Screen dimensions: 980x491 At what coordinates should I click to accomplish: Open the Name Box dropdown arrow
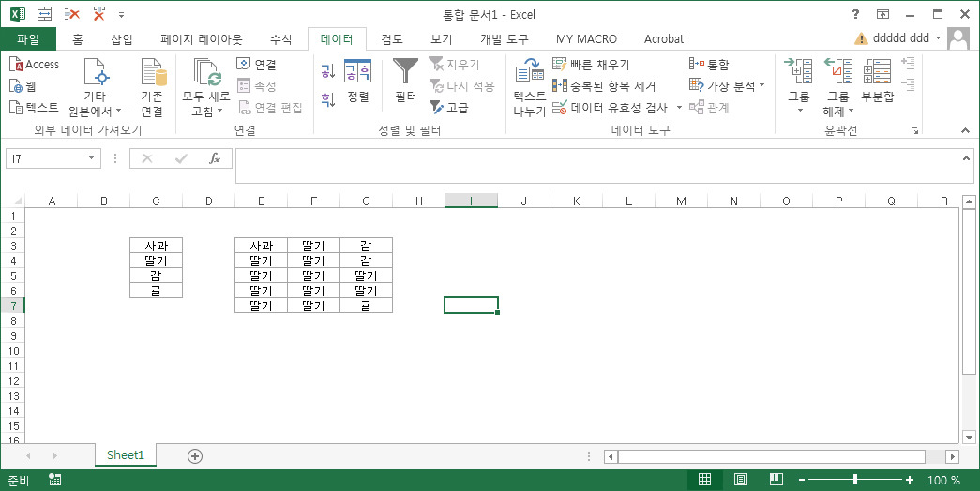click(x=92, y=158)
